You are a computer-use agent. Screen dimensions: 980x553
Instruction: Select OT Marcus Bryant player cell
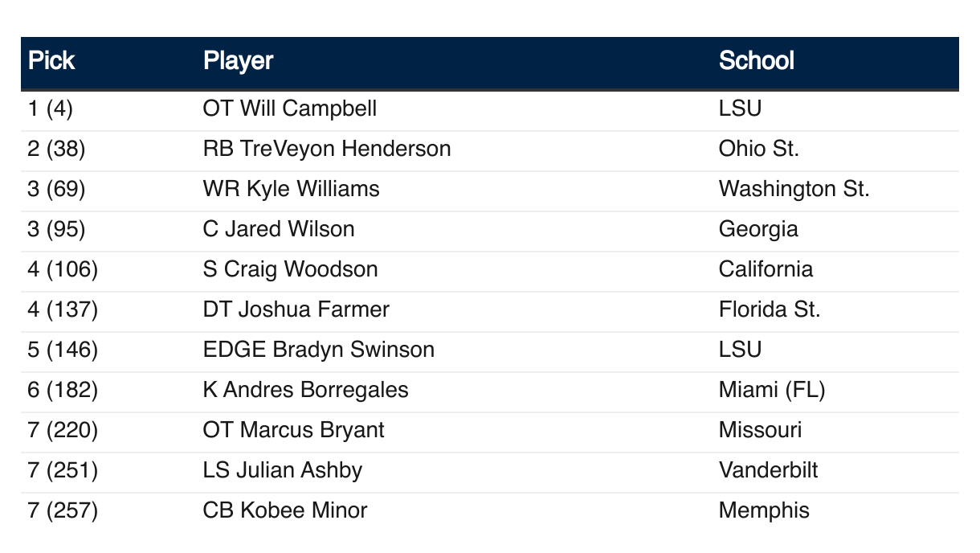click(x=294, y=430)
